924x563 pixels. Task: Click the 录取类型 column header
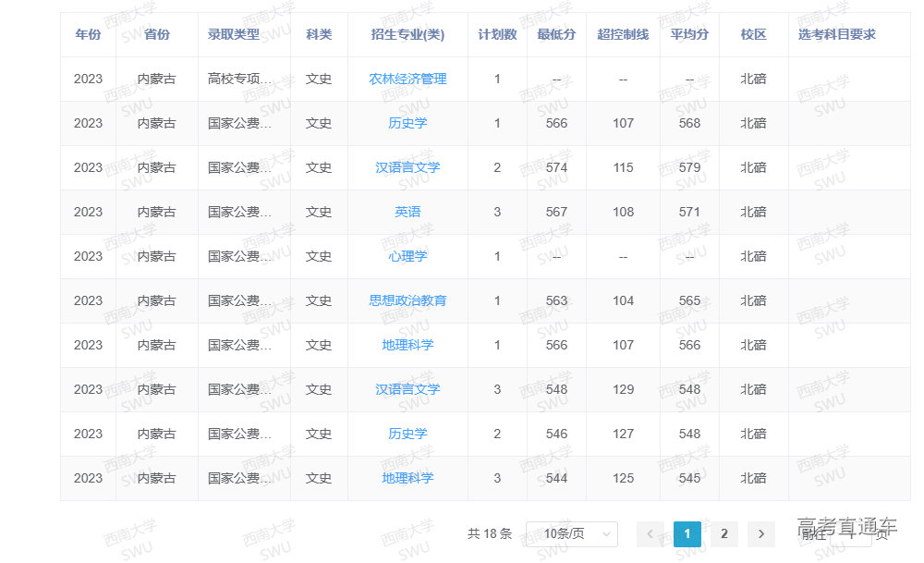(234, 35)
